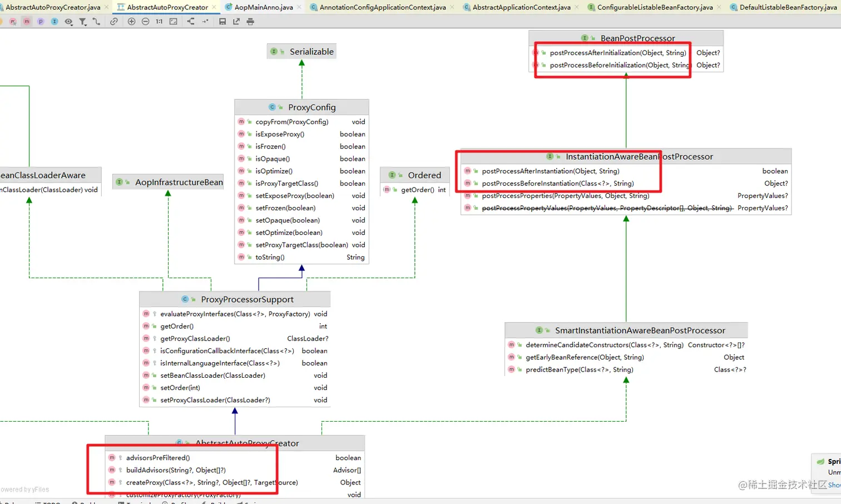
Task: Close AnnotationConfigApplicationContext.java tab
Action: (452, 7)
